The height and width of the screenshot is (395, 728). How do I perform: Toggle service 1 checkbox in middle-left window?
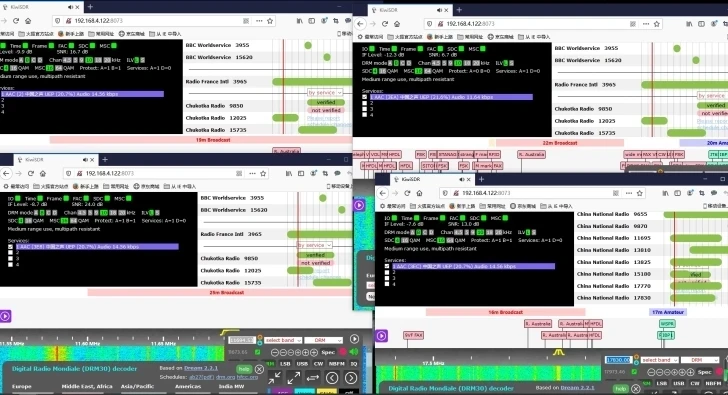[x=10, y=247]
